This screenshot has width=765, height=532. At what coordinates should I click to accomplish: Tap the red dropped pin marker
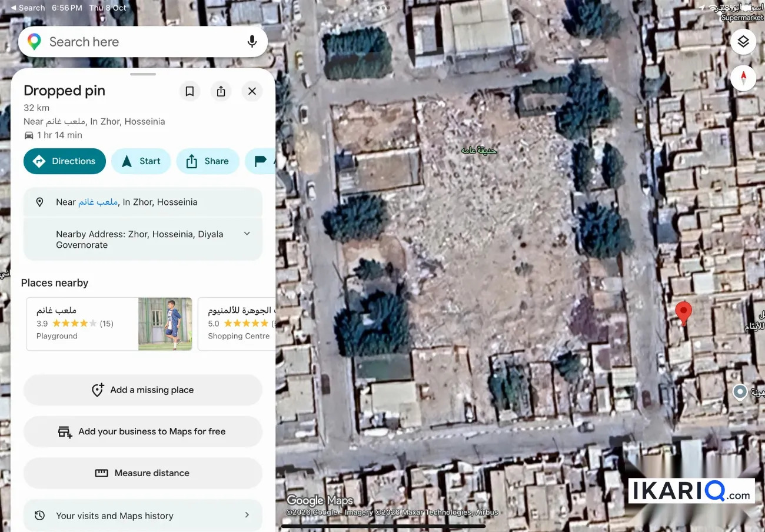tap(683, 313)
